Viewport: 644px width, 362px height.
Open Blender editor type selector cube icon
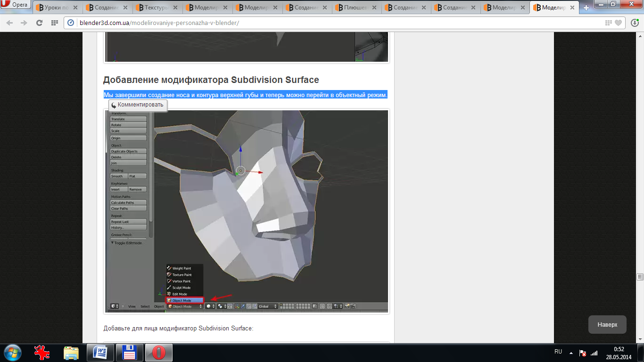pos(114,306)
